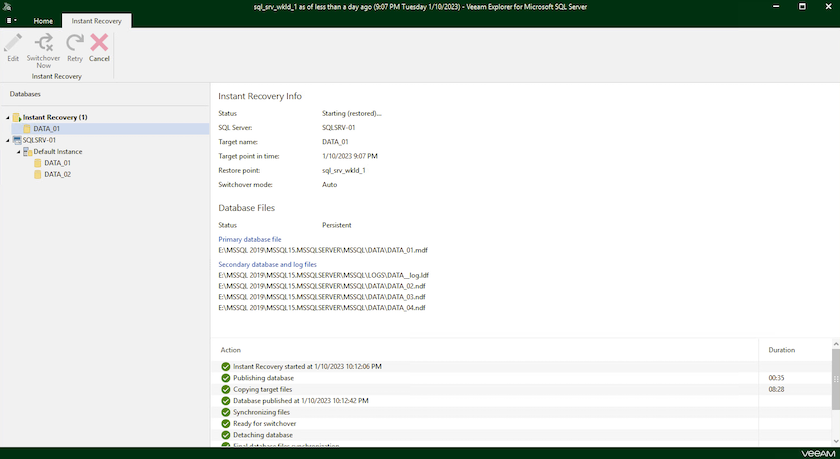Click the green check beside Ready for switchover
Image resolution: width=840 pixels, height=459 pixels.
pyautogui.click(x=225, y=423)
